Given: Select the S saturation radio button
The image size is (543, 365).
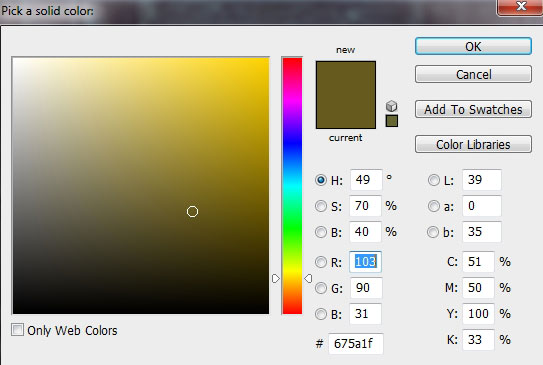Looking at the screenshot, I should (x=321, y=206).
